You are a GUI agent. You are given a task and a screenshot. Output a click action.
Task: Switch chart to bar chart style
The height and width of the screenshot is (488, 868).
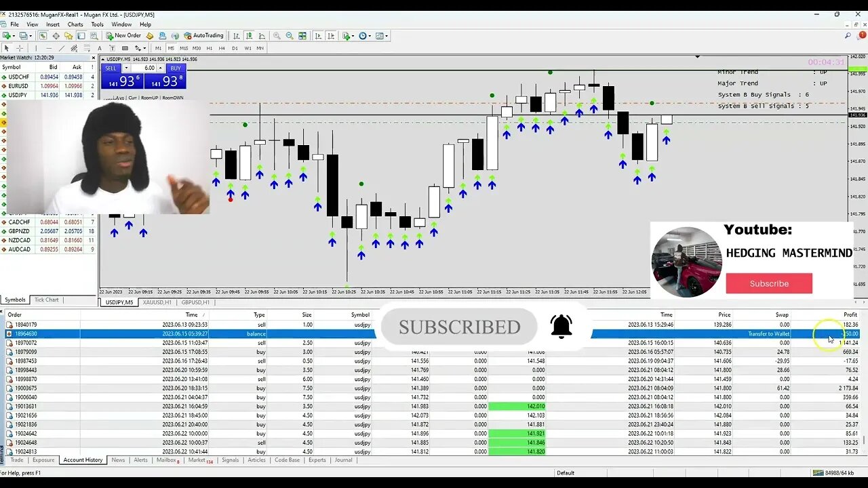237,36
